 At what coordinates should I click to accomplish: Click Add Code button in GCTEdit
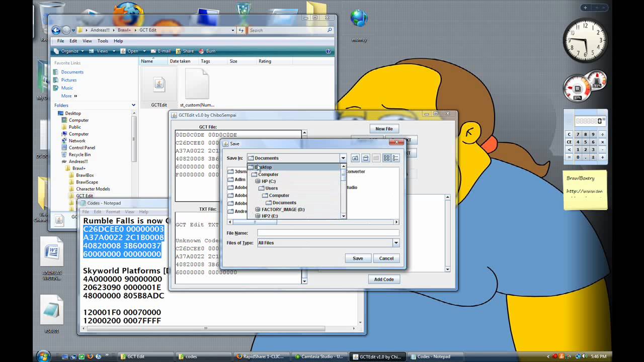[x=384, y=279]
